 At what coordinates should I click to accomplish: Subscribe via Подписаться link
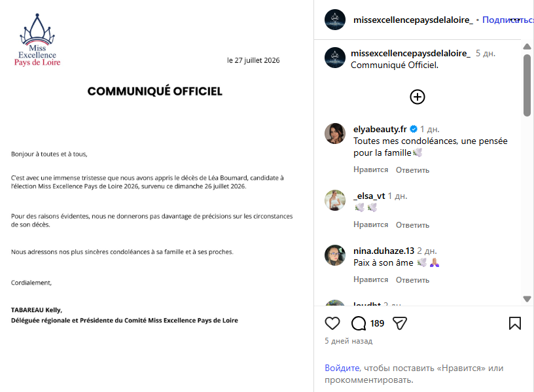[508, 20]
